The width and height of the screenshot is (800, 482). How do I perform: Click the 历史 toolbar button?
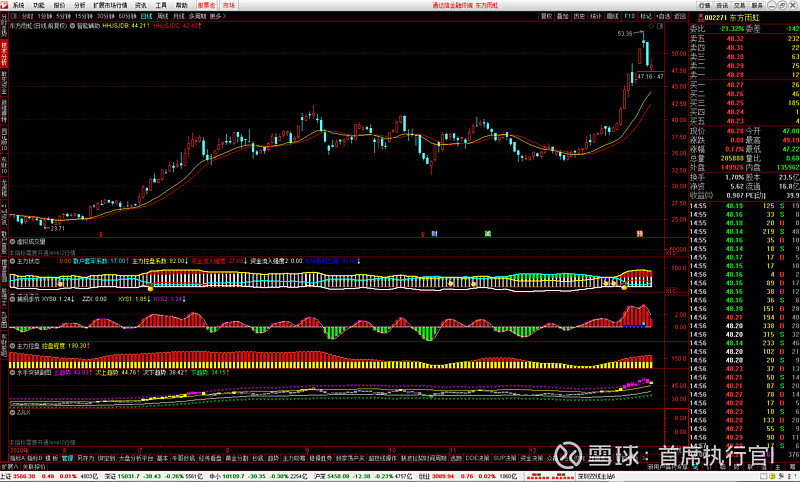pos(579,16)
